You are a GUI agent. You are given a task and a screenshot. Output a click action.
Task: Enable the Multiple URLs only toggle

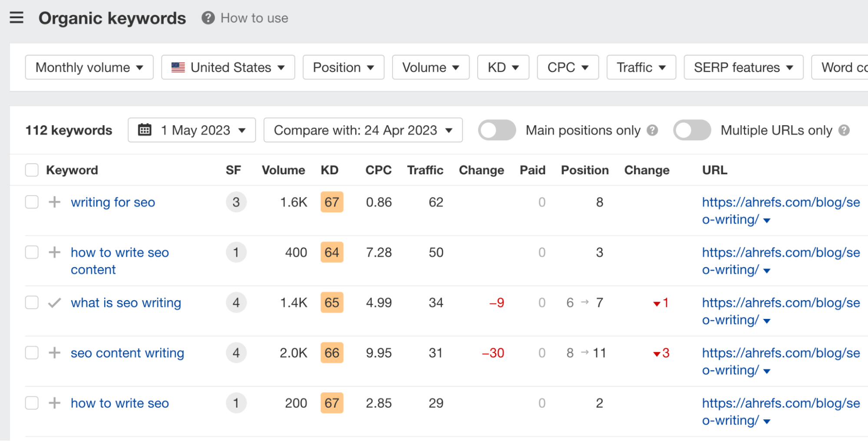[x=691, y=130]
